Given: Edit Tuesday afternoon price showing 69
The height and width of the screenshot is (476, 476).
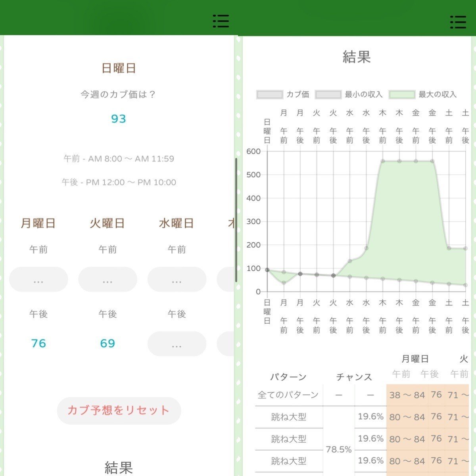Looking at the screenshot, I should 107,344.
